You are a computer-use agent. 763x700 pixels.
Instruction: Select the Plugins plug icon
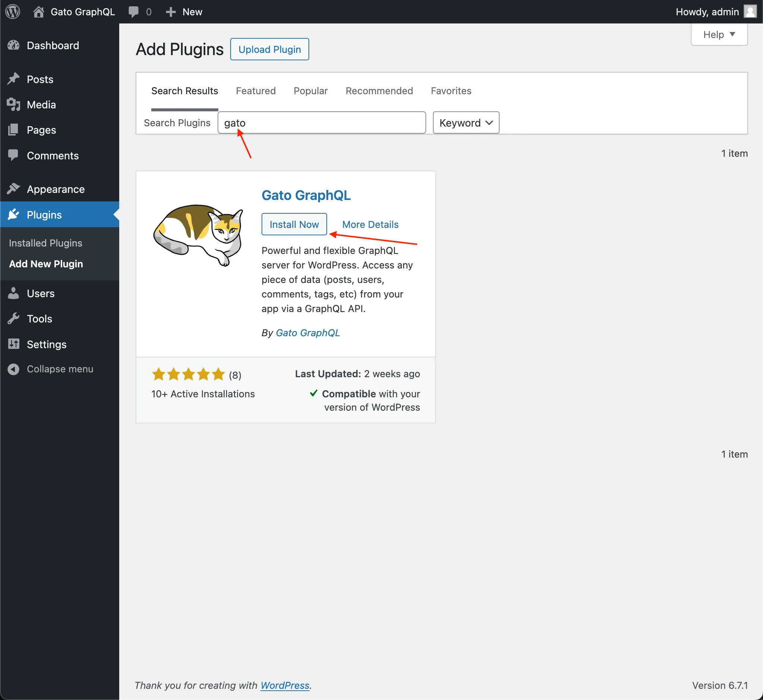(x=13, y=214)
